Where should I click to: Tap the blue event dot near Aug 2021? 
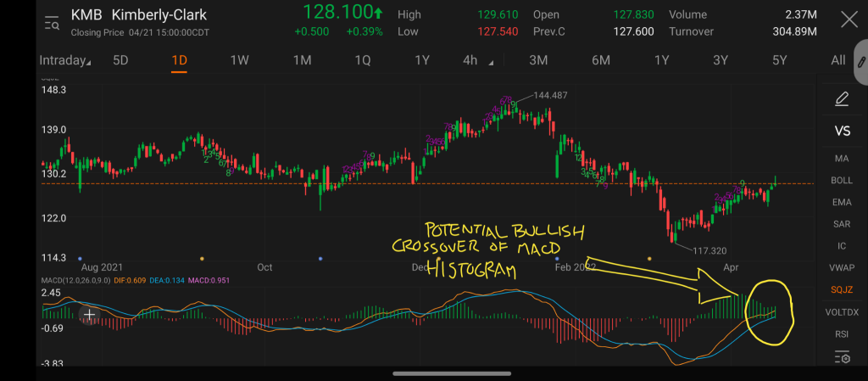pos(80,259)
